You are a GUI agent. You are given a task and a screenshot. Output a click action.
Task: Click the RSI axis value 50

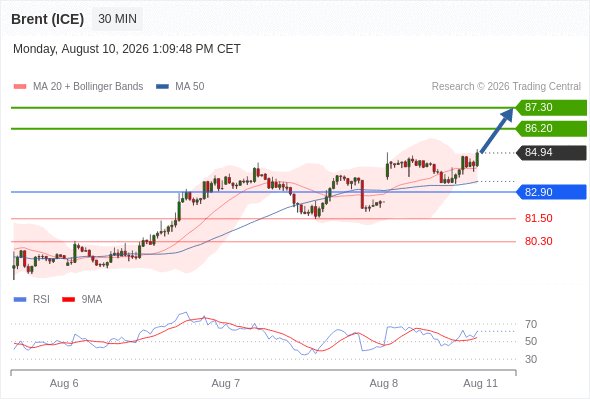[531, 342]
